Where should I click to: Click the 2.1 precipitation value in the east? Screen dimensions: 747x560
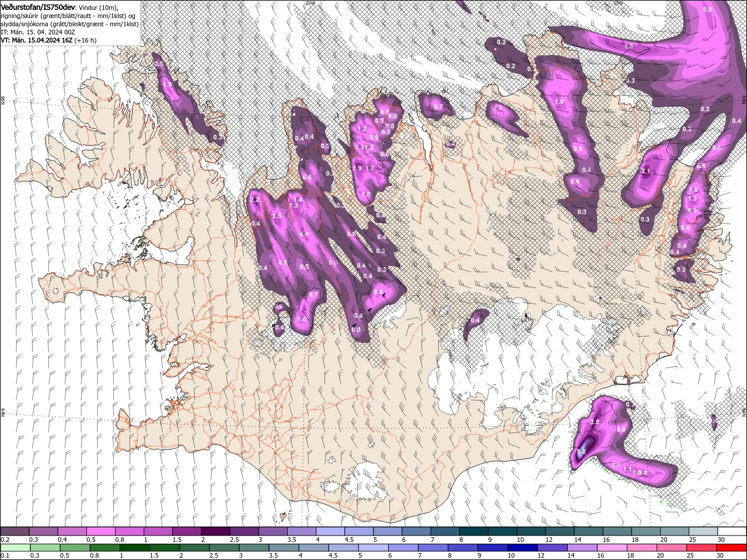(x=645, y=171)
